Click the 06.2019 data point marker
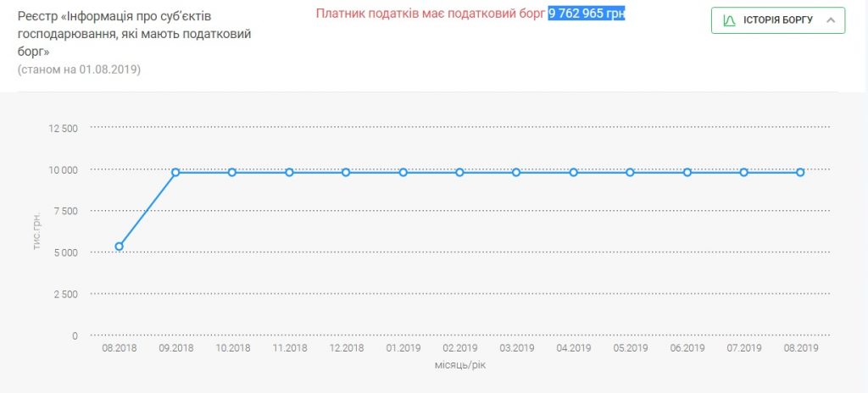Screen dimensions: 868x393 click(x=687, y=172)
